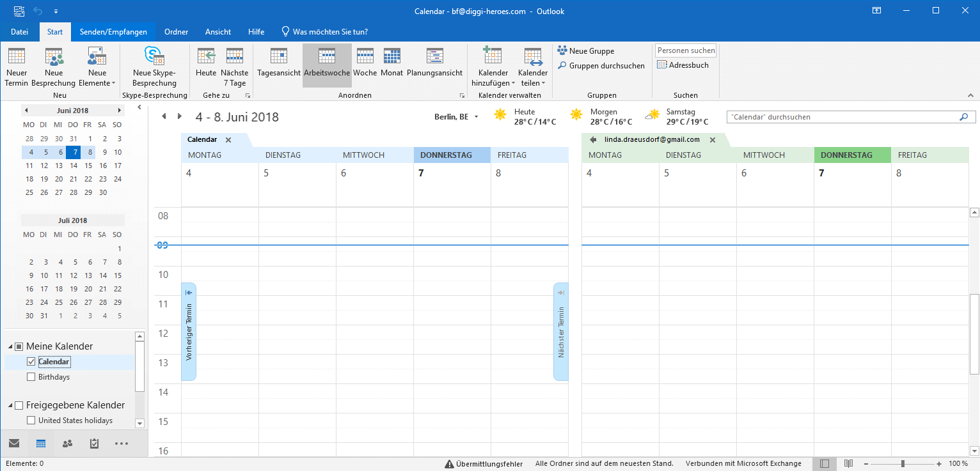Show Nächste 7 Tage

point(234,66)
